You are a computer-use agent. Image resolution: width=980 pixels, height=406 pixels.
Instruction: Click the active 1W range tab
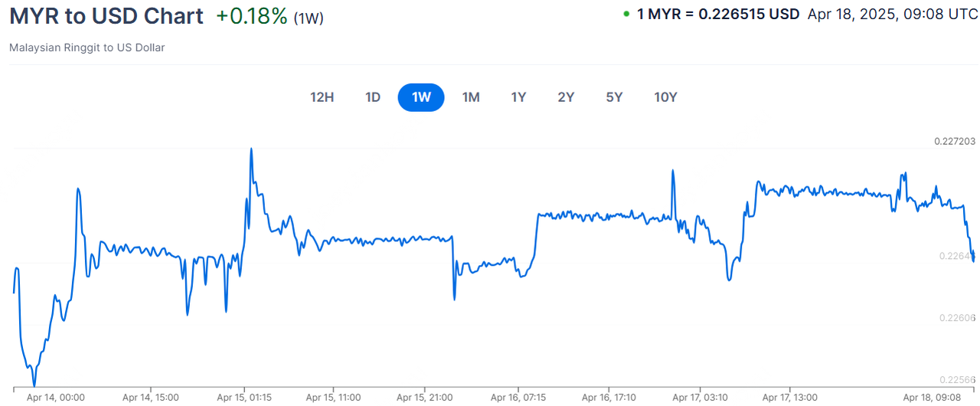pyautogui.click(x=421, y=97)
